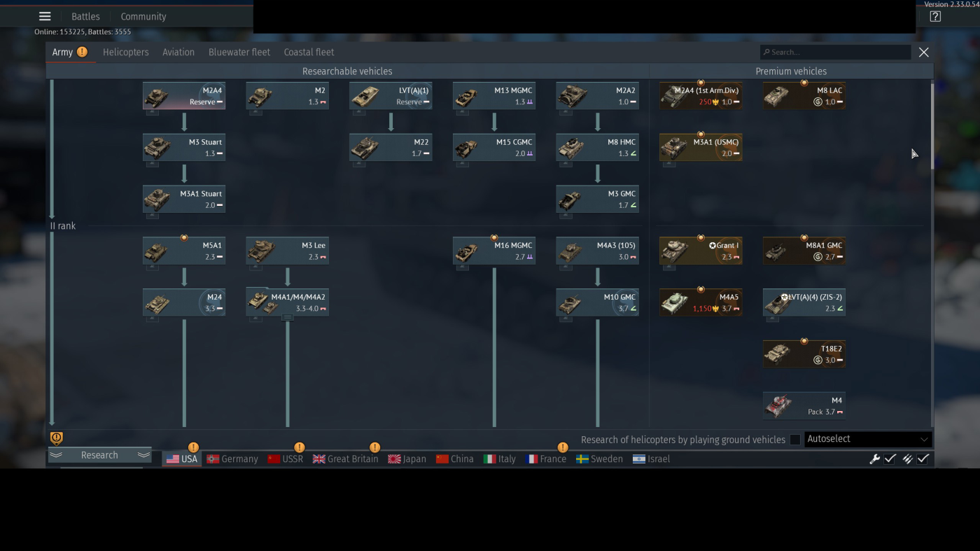Select the M24 tank card
This screenshot has width=980, height=551.
coord(184,302)
